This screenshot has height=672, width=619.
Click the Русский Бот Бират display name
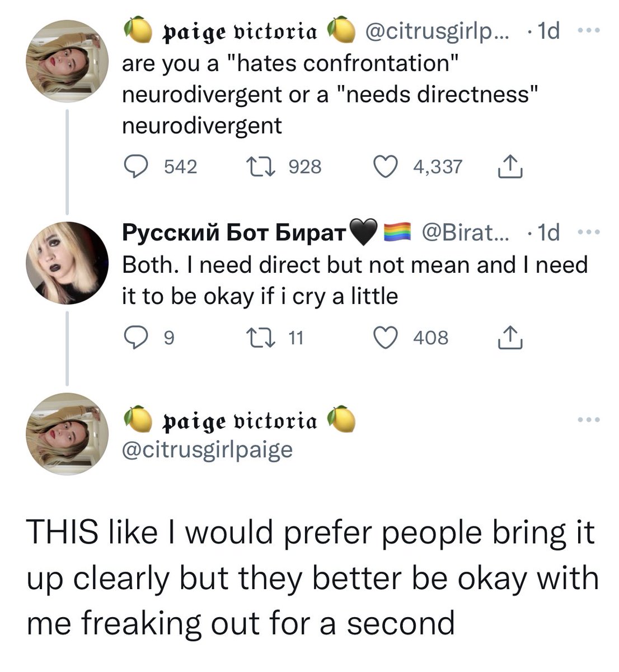[x=233, y=233]
